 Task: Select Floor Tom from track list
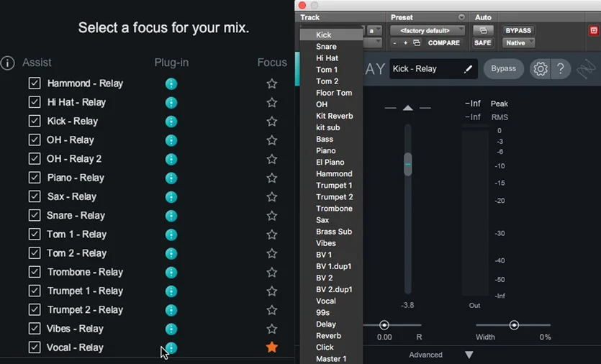[x=331, y=93]
